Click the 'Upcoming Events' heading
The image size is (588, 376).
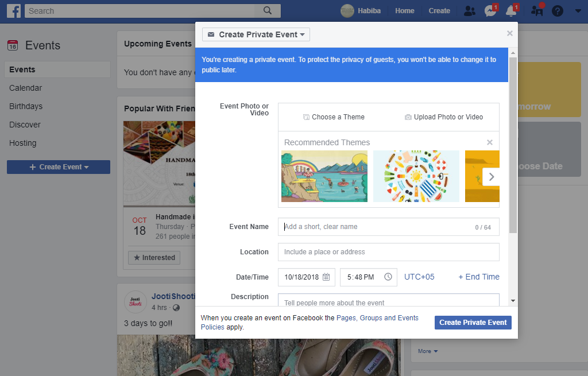click(158, 44)
